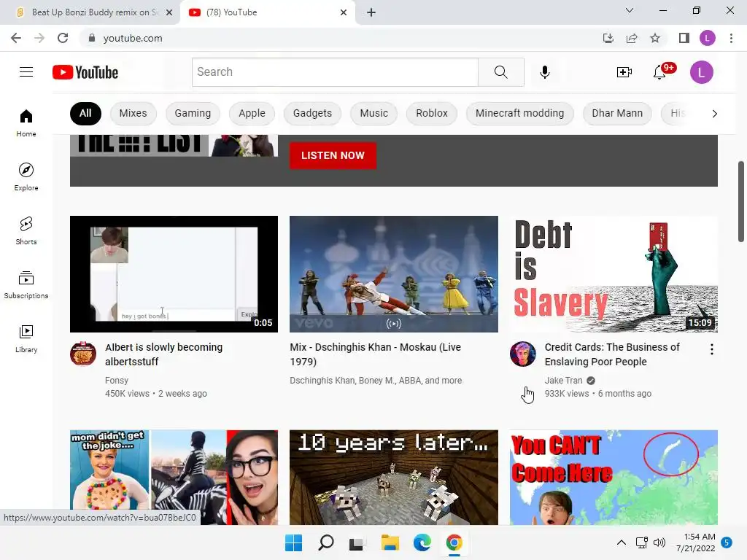View site info lock icon
The image size is (747, 560).
[91, 38]
